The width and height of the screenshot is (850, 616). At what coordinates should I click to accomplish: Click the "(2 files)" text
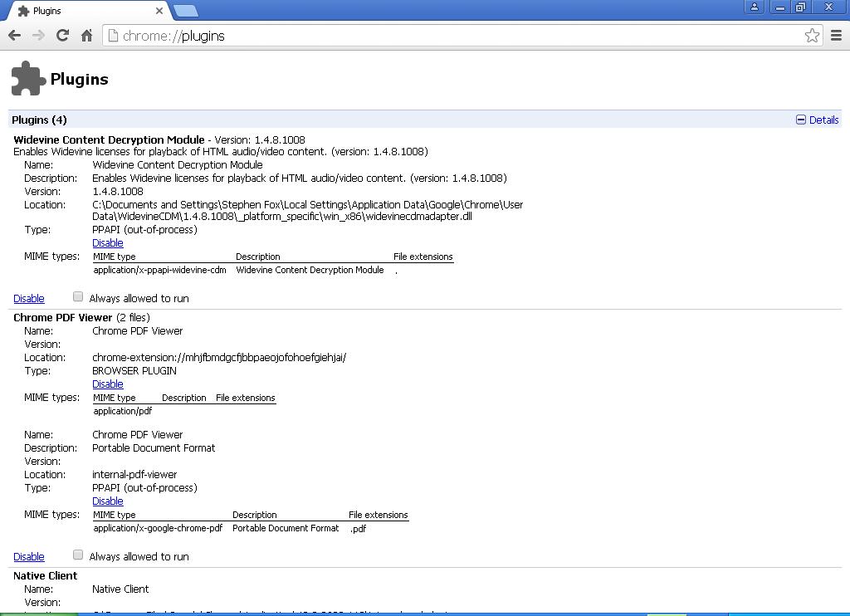(134, 318)
